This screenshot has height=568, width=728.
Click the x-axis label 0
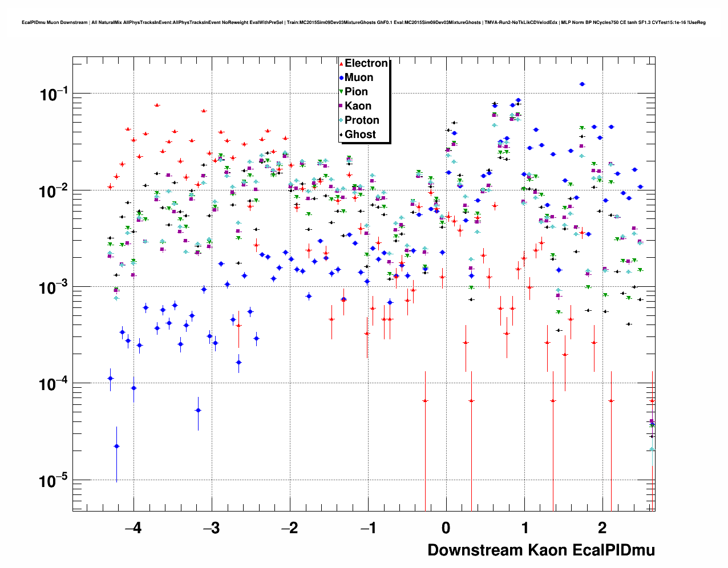click(446, 528)
